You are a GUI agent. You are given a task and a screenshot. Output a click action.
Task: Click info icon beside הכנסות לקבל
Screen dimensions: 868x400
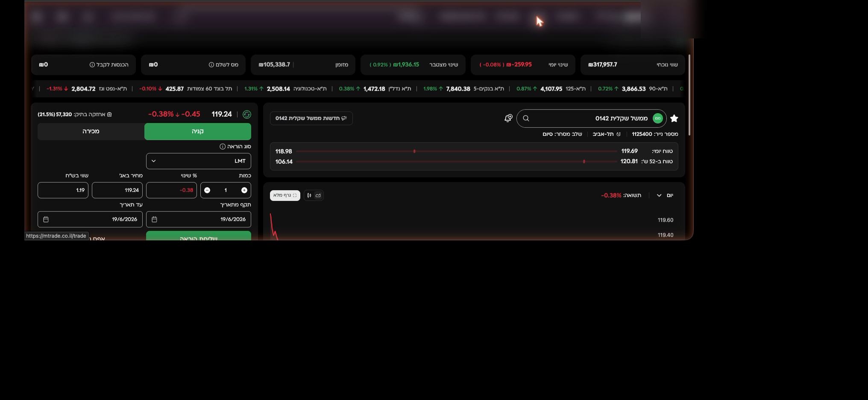click(92, 65)
